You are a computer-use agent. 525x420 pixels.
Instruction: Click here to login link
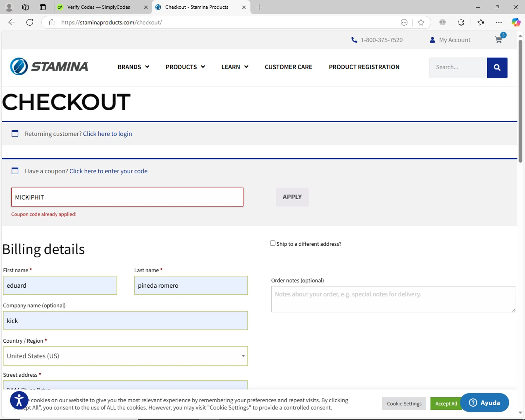[107, 134]
